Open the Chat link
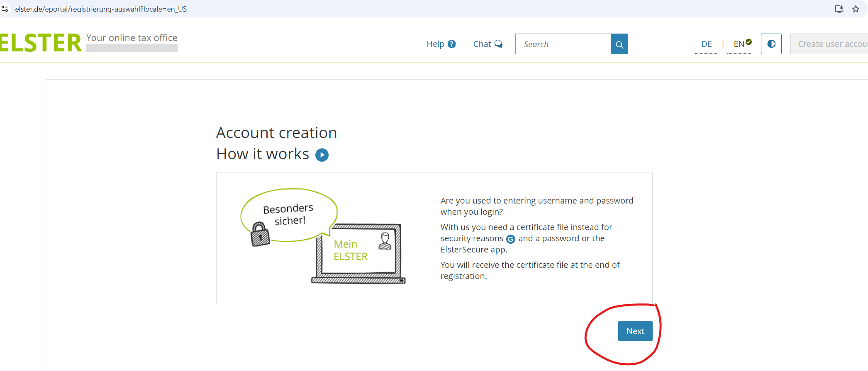 [482, 44]
